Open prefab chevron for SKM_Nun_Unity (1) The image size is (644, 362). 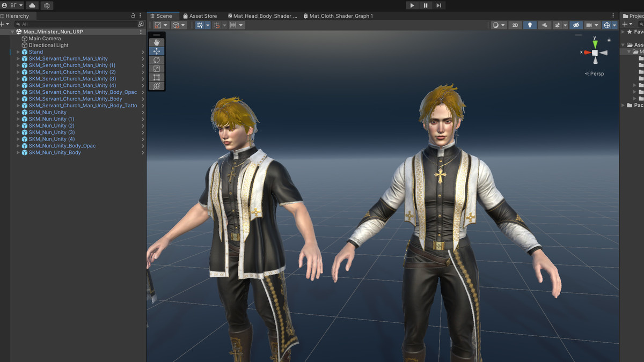coord(143,119)
